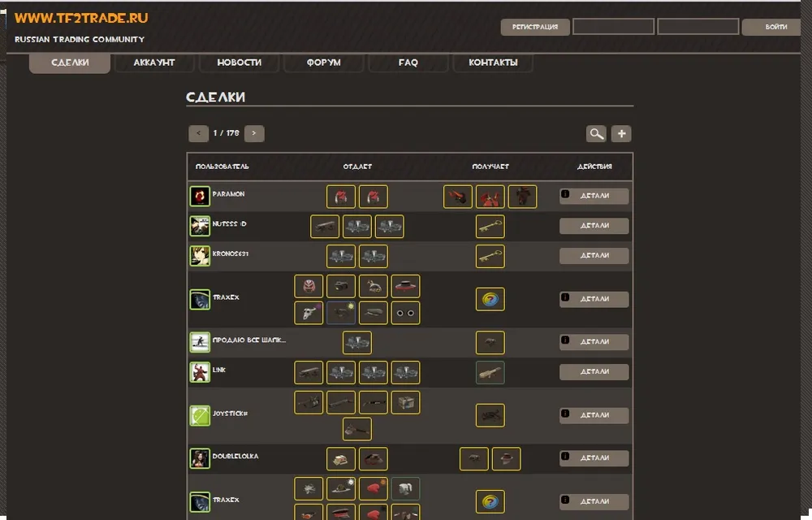Open the FAQ tab

(x=408, y=62)
